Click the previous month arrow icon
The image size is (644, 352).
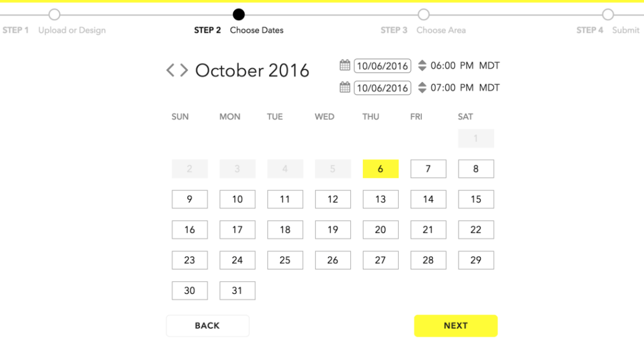170,71
